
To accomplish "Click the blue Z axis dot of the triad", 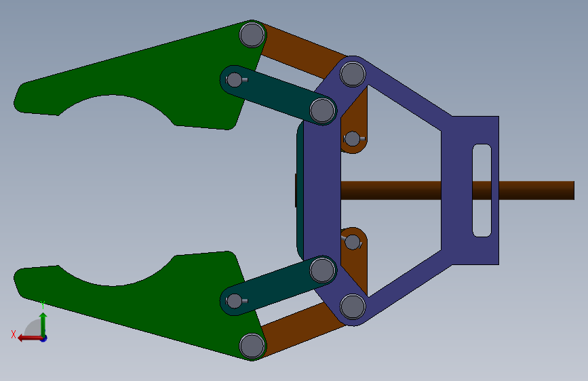I will pos(44,338).
